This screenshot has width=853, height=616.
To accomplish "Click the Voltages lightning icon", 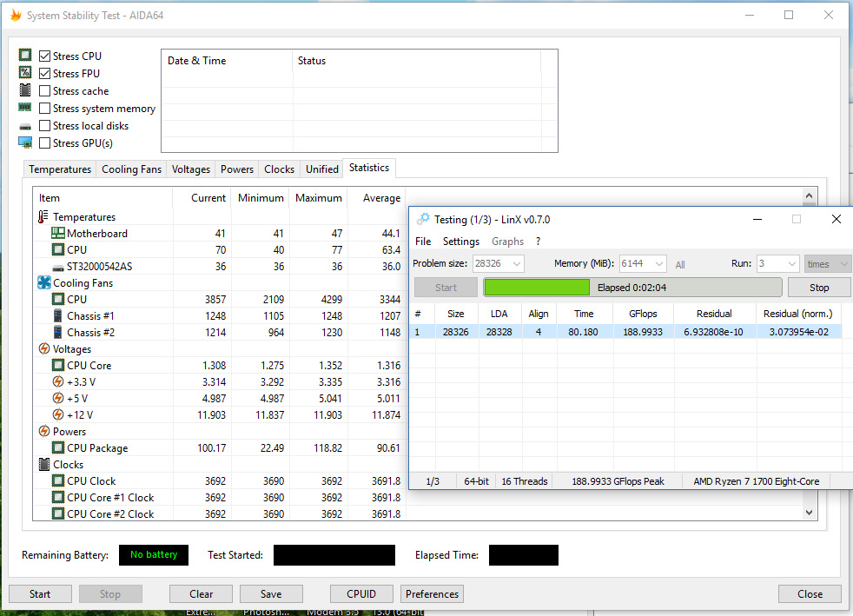I will click(x=44, y=348).
